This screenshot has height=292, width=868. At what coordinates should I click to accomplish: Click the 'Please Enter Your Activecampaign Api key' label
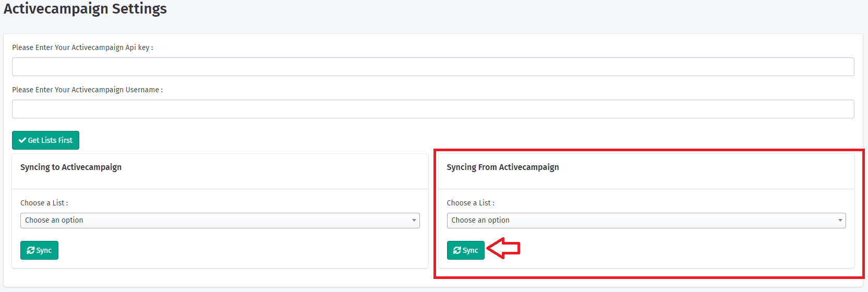tap(82, 47)
